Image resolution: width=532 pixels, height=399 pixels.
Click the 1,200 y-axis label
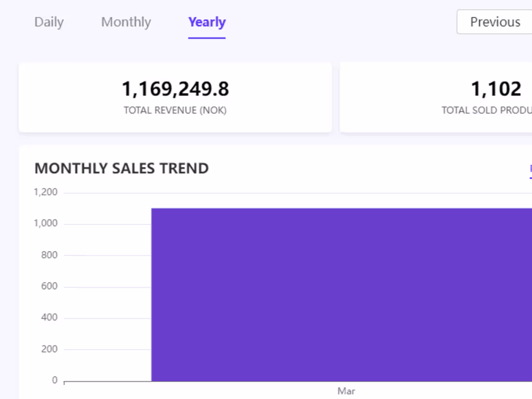45,192
